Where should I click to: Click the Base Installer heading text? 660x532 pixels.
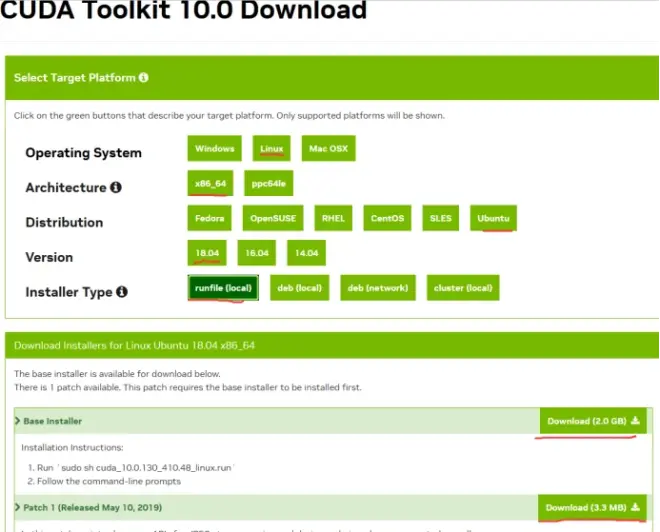pos(53,421)
